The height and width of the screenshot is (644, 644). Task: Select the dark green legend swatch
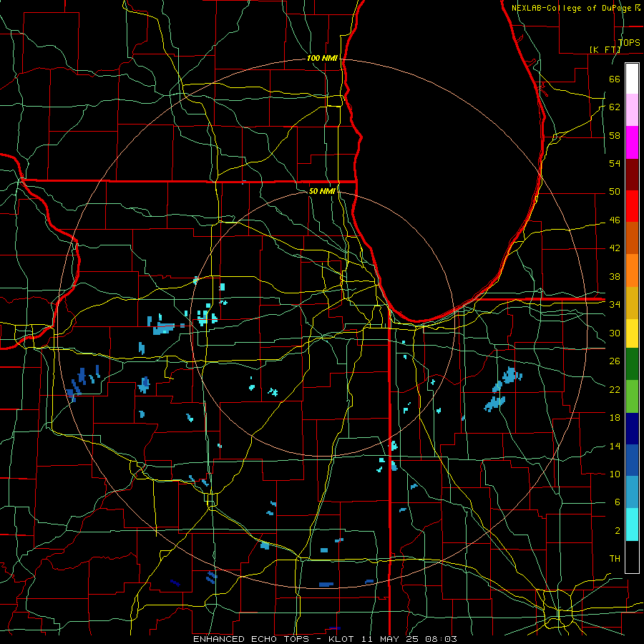(x=632, y=364)
